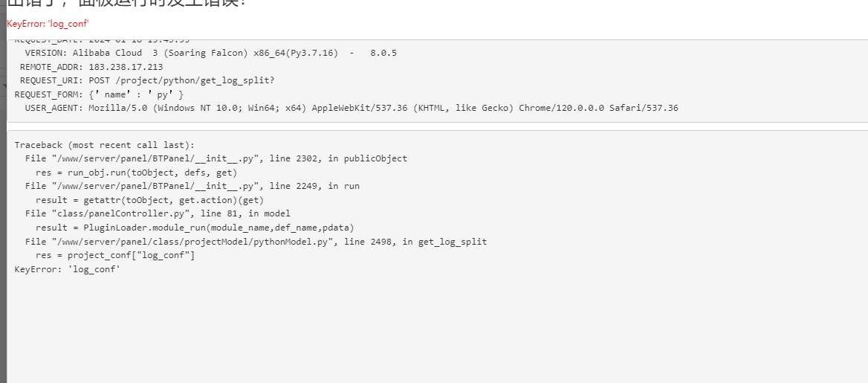868x383 pixels.
Task: Click the PluginLoader.module_run code line
Action: (195, 228)
